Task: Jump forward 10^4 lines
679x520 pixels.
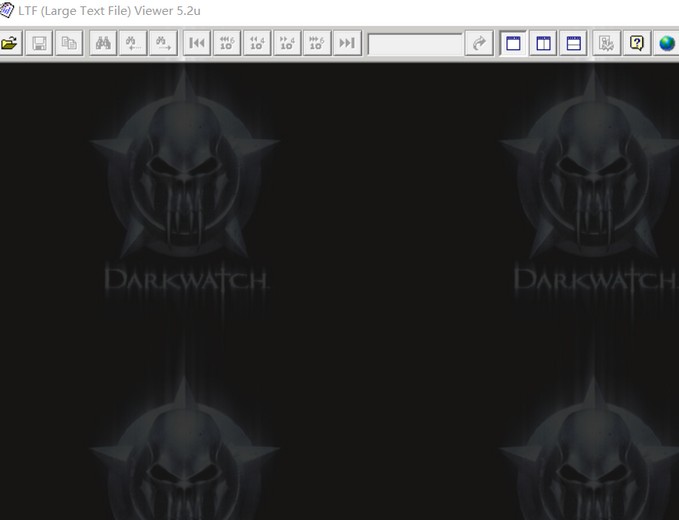Action: (287, 43)
